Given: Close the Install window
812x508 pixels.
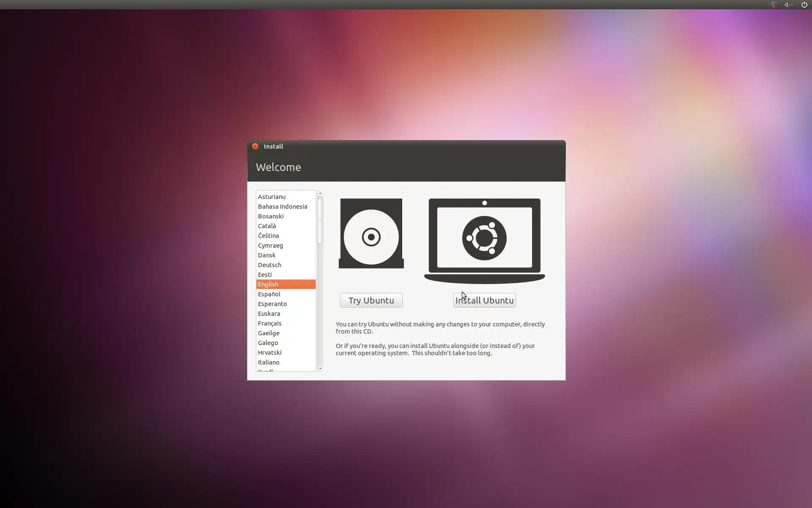Looking at the screenshot, I should click(255, 146).
